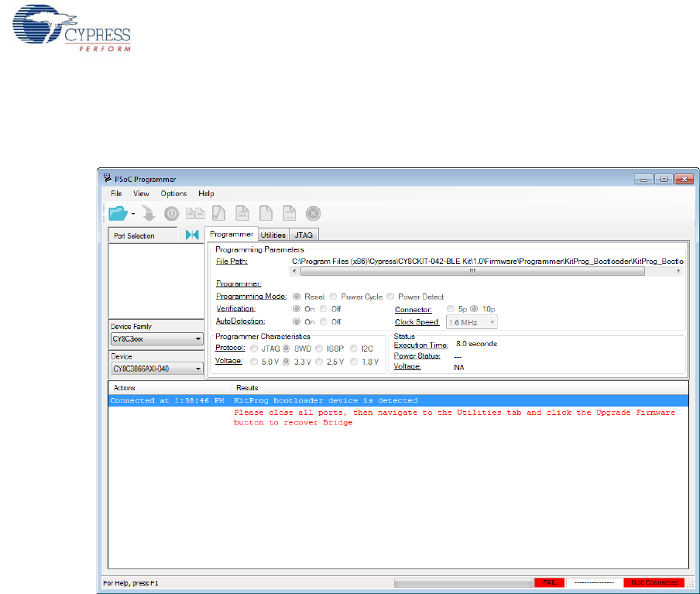Viewport: 700px width, 594px height.
Task: Select Power Cycle programming mode
Action: click(333, 297)
